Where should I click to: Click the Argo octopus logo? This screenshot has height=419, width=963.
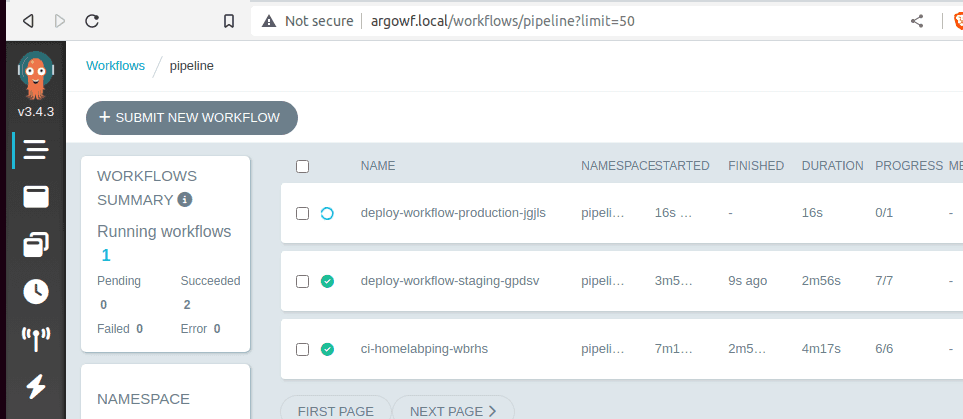point(35,75)
